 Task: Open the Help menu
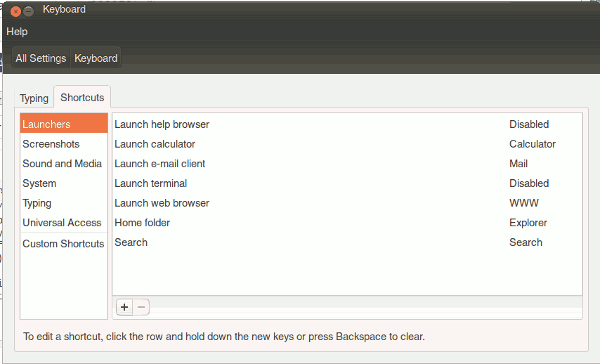pyautogui.click(x=17, y=32)
